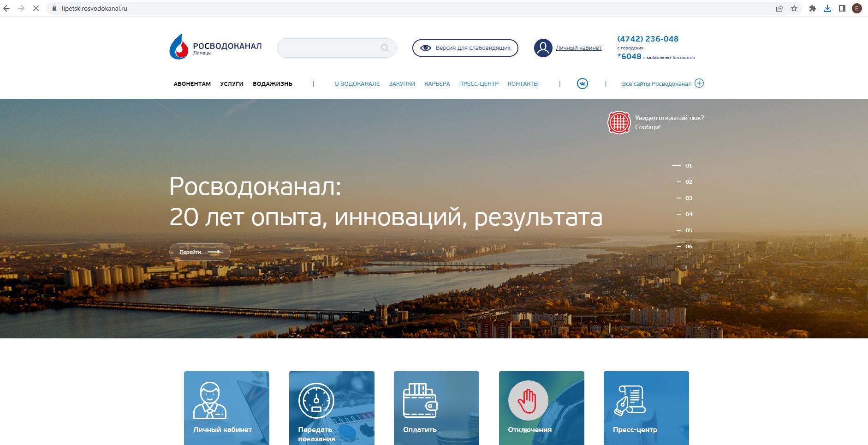Go to slide 06 in the banner

coord(685,247)
